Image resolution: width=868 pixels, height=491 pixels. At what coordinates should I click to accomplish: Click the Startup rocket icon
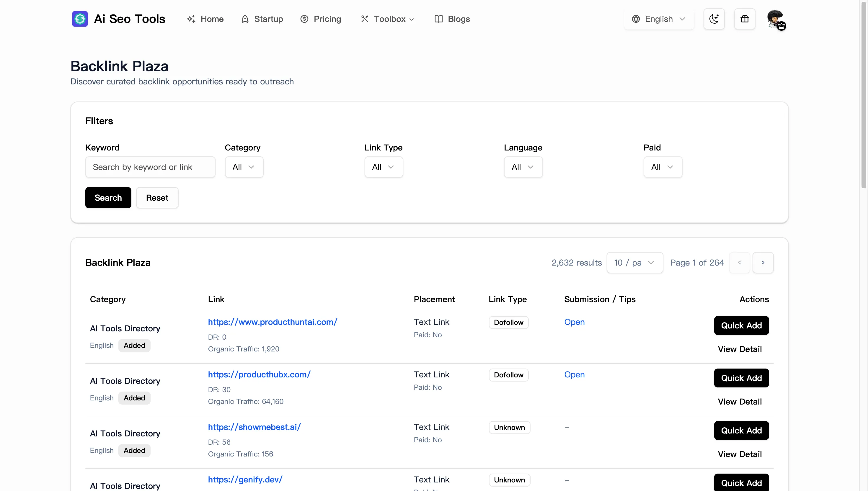[x=245, y=19]
